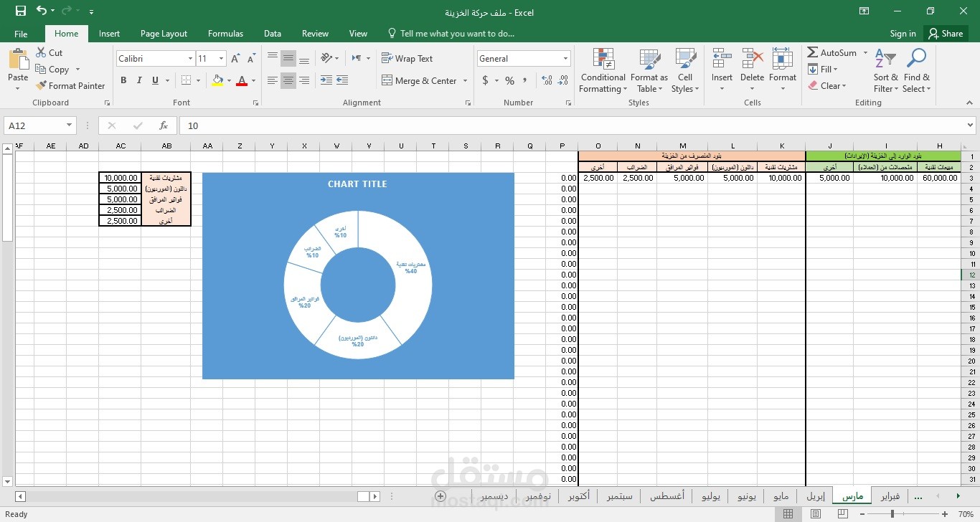Copy the selected cells
This screenshot has height=522, width=980.
click(x=52, y=70)
